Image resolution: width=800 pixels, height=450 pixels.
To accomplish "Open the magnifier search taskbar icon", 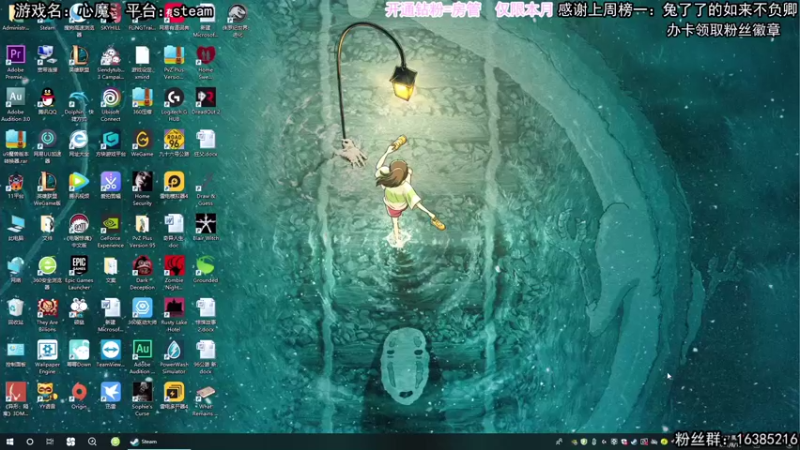I will 92,442.
